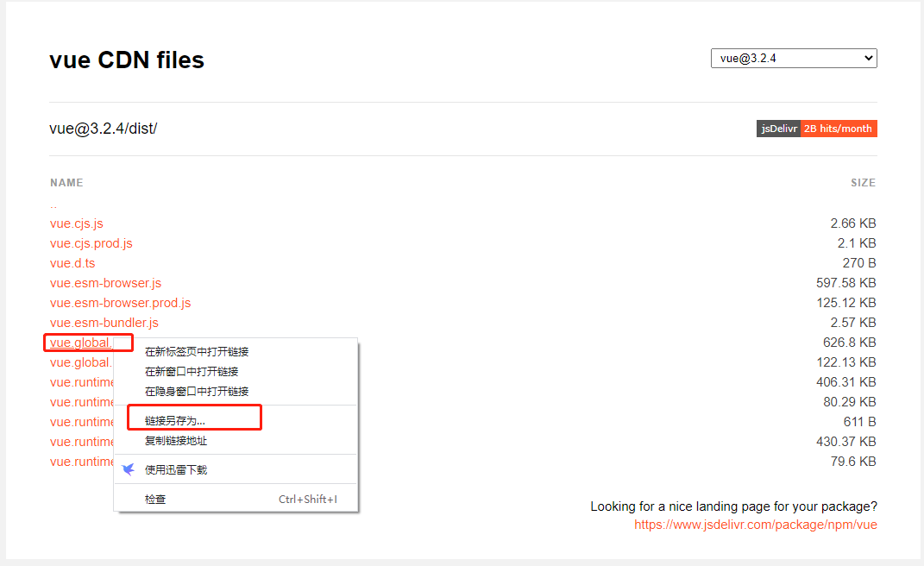924x566 pixels.
Task: Click the vue.global. link at 122.13 KB
Action: (x=81, y=362)
